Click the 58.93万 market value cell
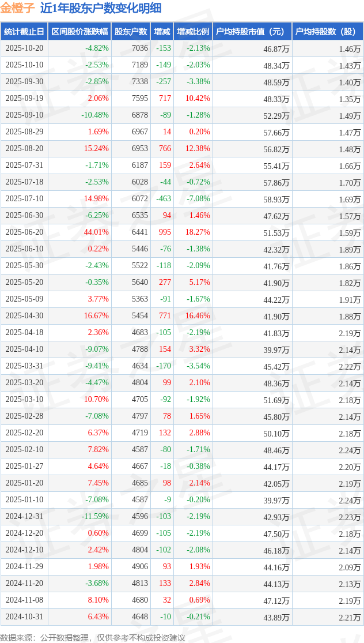 [x=276, y=199]
